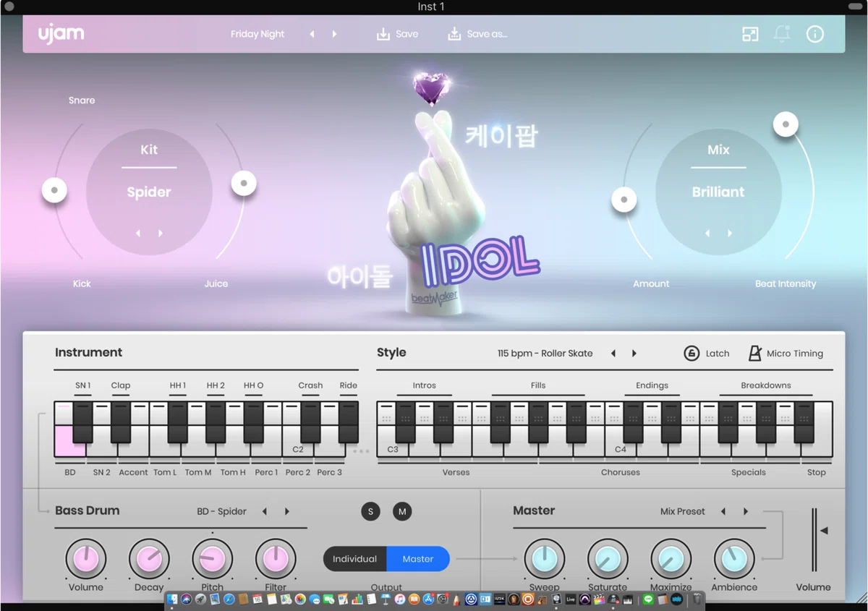Viewport: 868px width, 611px height.
Task: Click the Beat Intensity knob handle
Action: (786, 124)
